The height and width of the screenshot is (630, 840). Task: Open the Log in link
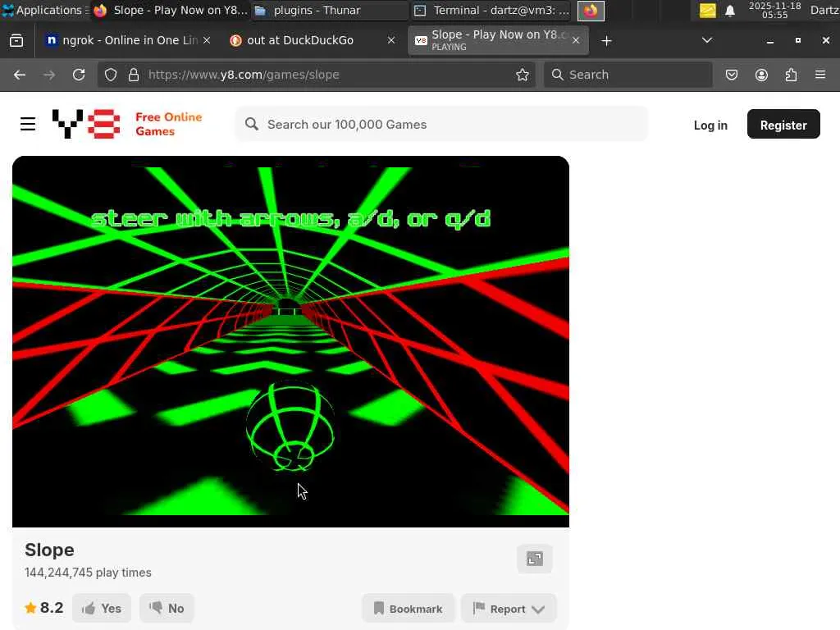coord(710,125)
